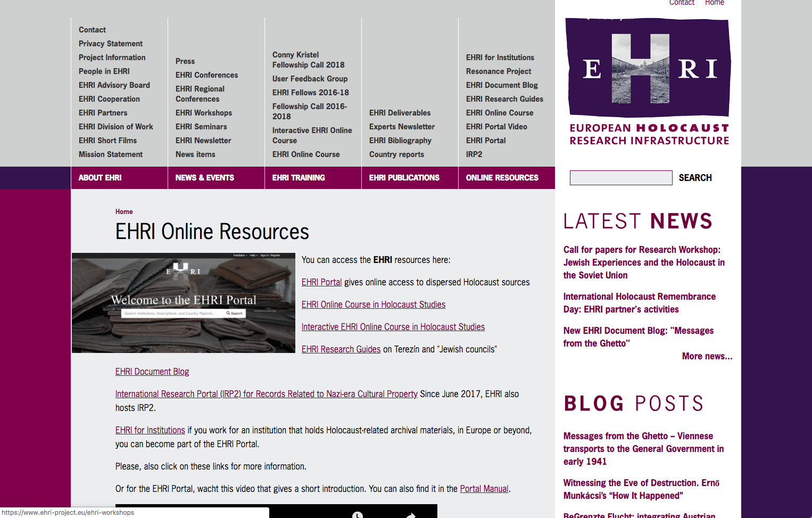Read Call for papers for Research Workshop news
Screen dimensions: 812x518
[644, 262]
